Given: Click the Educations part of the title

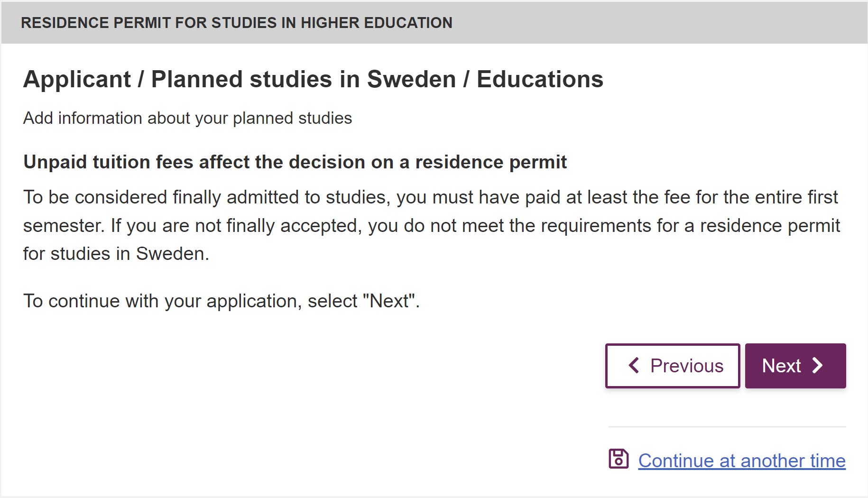Looking at the screenshot, I should coord(540,79).
